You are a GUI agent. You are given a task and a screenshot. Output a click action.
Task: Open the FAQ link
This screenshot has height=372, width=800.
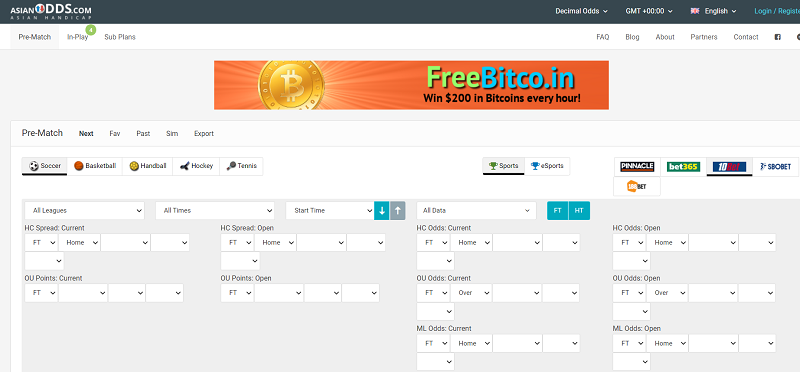coord(603,37)
